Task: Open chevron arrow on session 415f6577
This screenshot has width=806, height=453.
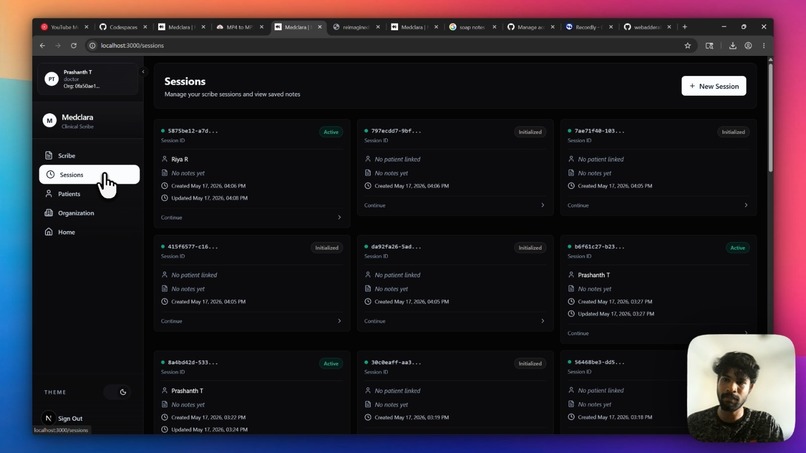Action: [x=339, y=321]
